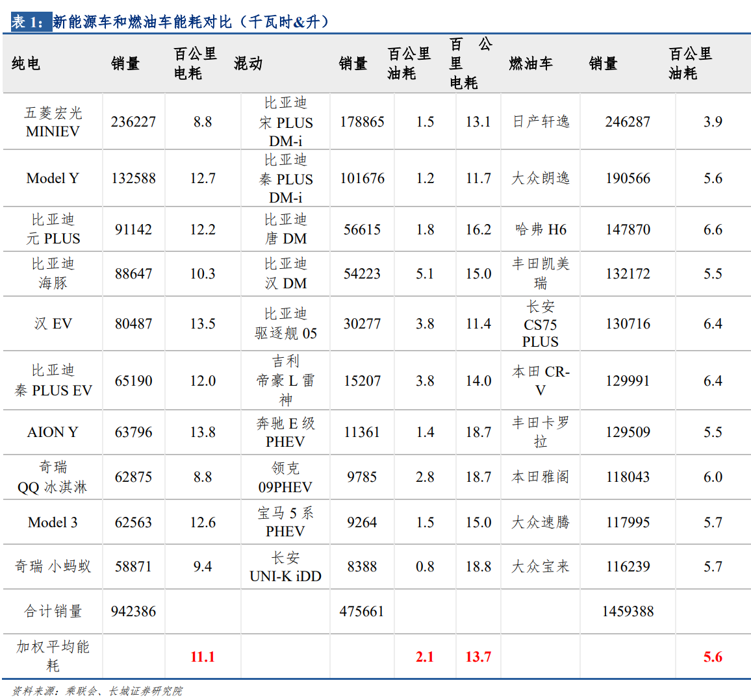Click the 资料来源 source note
The width and height of the screenshot is (751, 700).
[97, 691]
